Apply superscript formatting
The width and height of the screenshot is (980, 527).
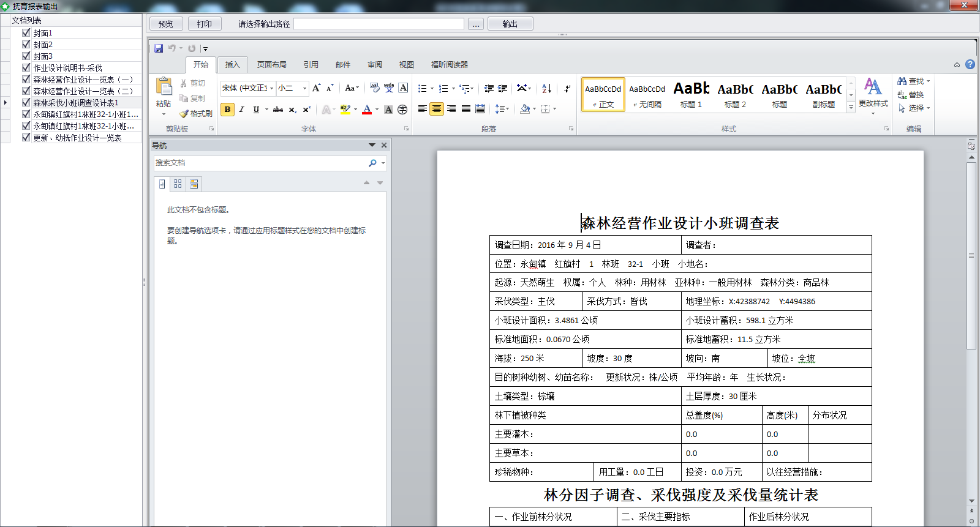tap(307, 110)
